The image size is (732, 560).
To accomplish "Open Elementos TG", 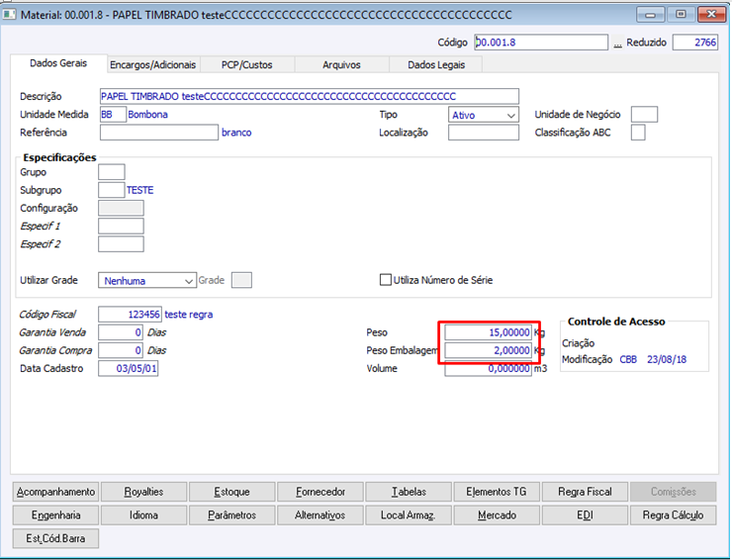I will coord(497,492).
